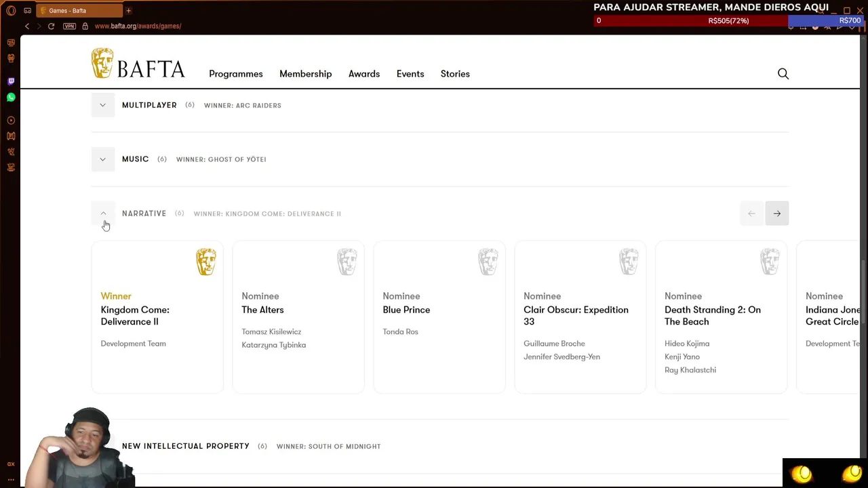Open the Stories menu

tap(455, 74)
